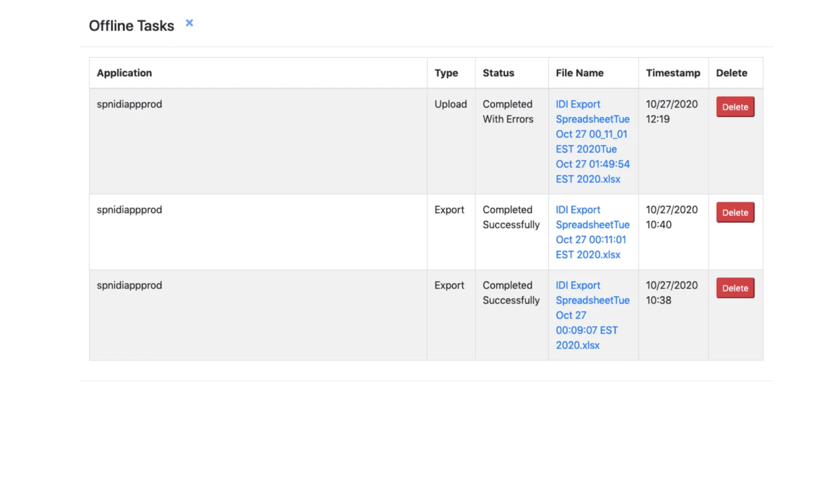Delete the 10:40 Export task
This screenshot has height=504, width=834.
735,213
